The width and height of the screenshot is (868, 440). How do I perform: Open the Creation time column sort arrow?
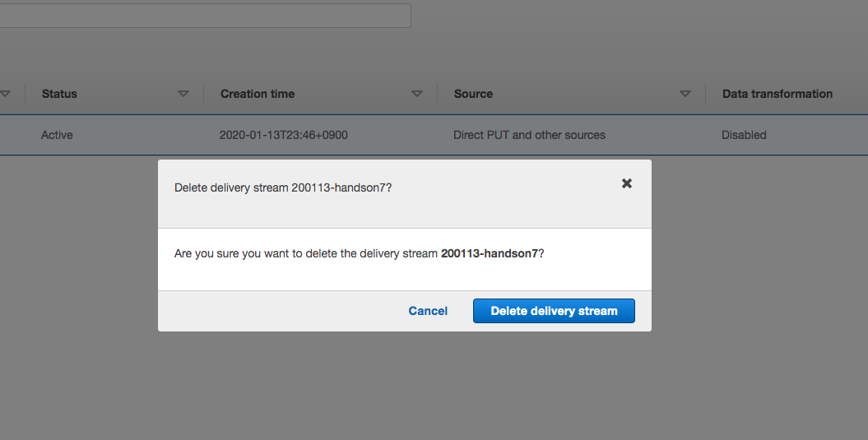pyautogui.click(x=417, y=94)
